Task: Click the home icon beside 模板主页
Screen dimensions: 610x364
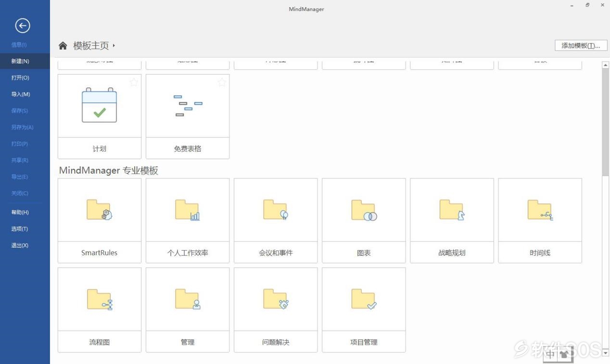Action: pyautogui.click(x=63, y=46)
